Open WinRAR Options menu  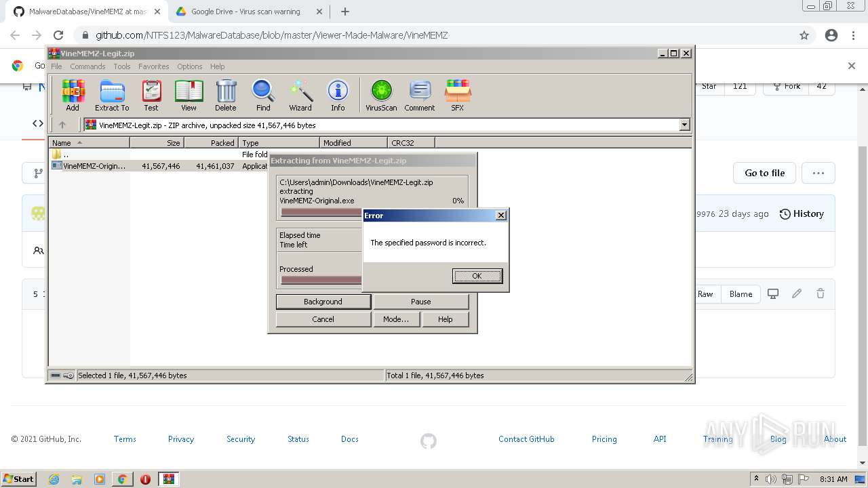(190, 66)
